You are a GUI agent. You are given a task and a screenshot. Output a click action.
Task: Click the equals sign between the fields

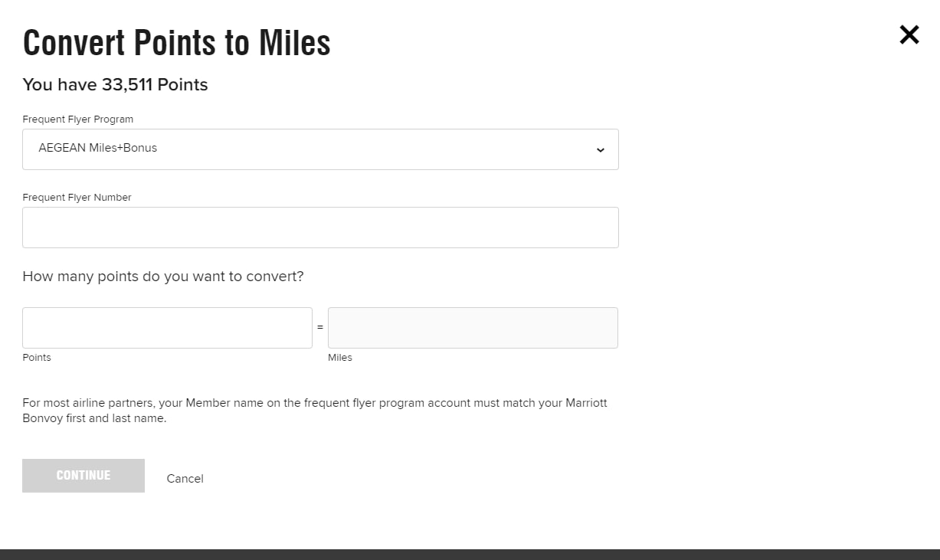[320, 328]
